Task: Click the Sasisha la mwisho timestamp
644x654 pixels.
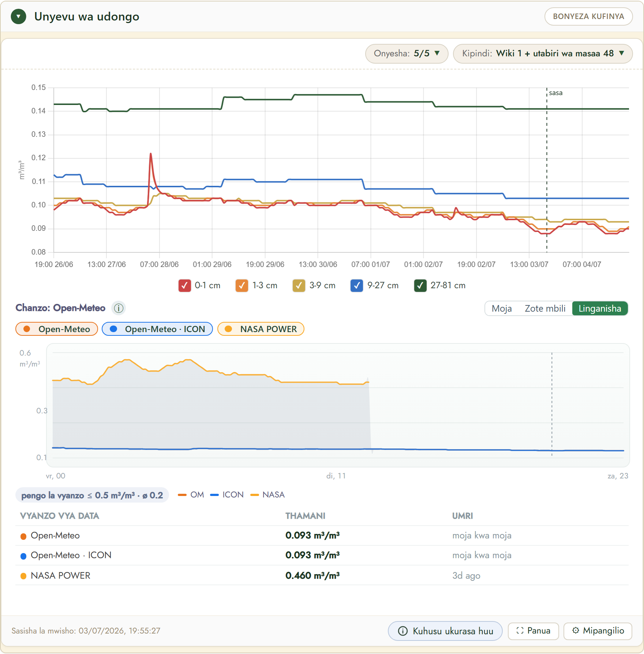Action: pos(86,631)
